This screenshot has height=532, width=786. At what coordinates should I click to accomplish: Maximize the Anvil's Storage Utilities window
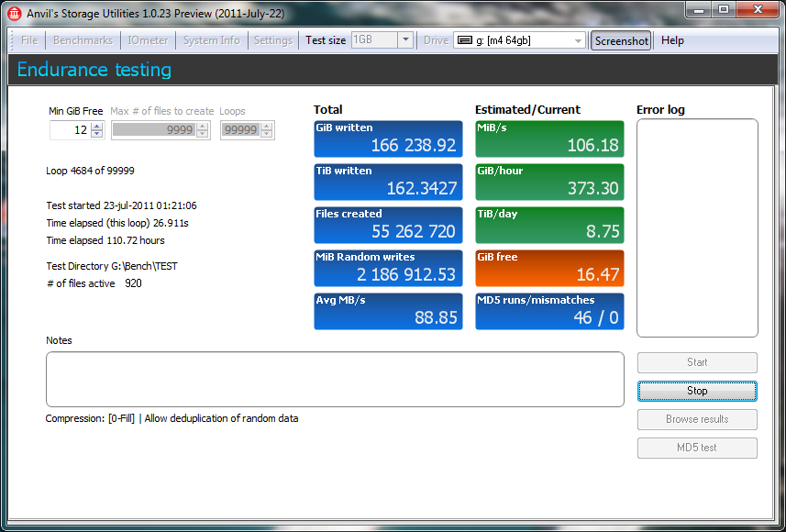[724, 9]
